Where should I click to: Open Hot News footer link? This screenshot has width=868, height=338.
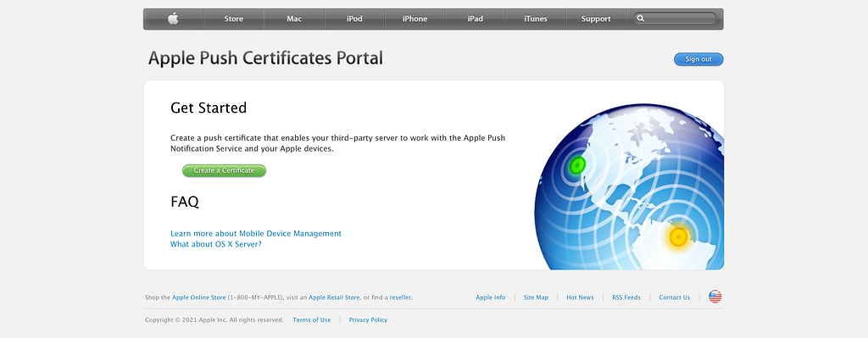(580, 297)
